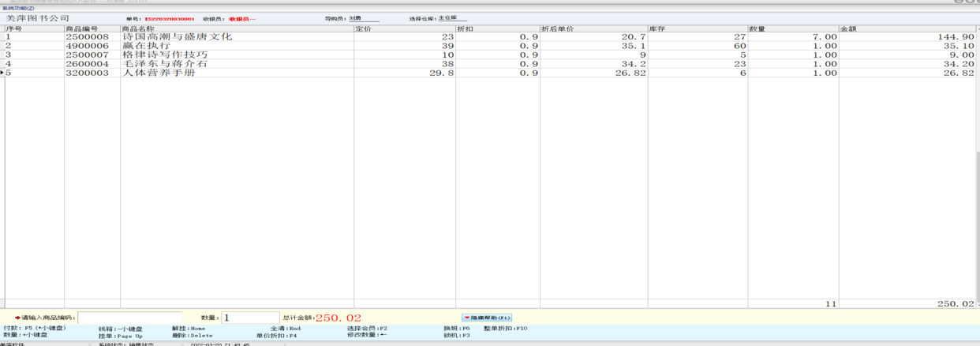
Task: Click the 锁机:F3 shortcut hint
Action: coord(457,335)
